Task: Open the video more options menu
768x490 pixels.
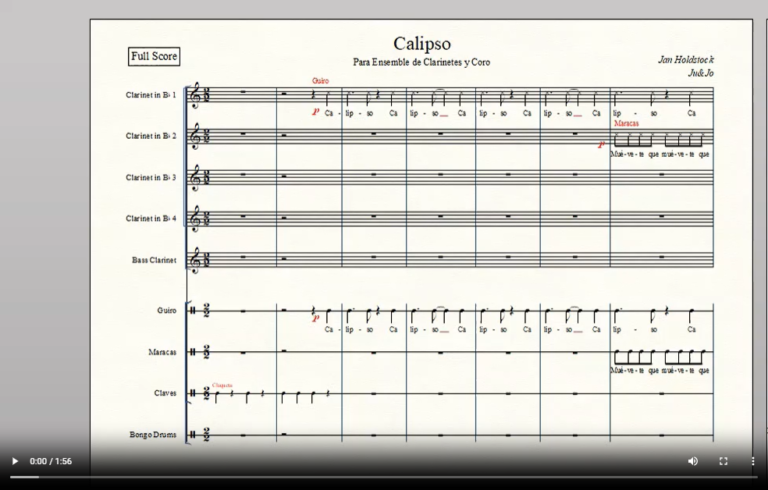Action: [x=753, y=461]
